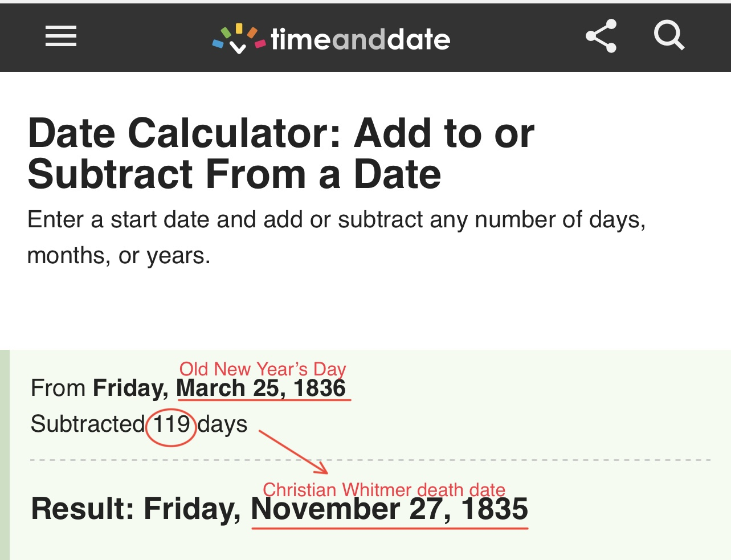The width and height of the screenshot is (731, 560).
Task: Click the 'Old New Year's Day' annotation
Action: 263,369
